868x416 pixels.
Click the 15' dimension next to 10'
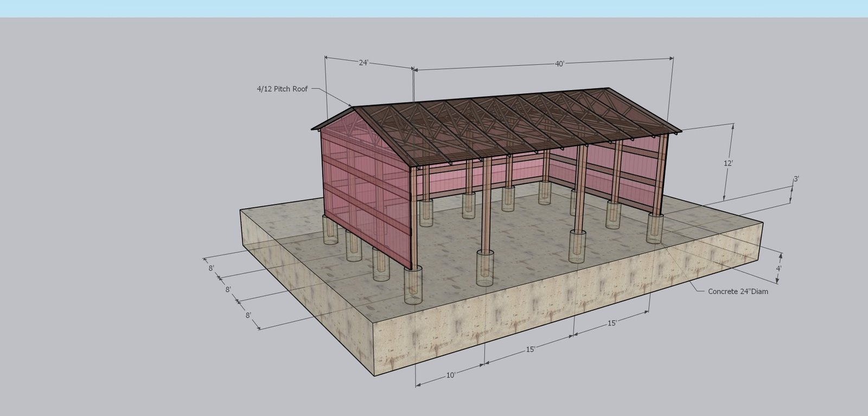[530, 349]
